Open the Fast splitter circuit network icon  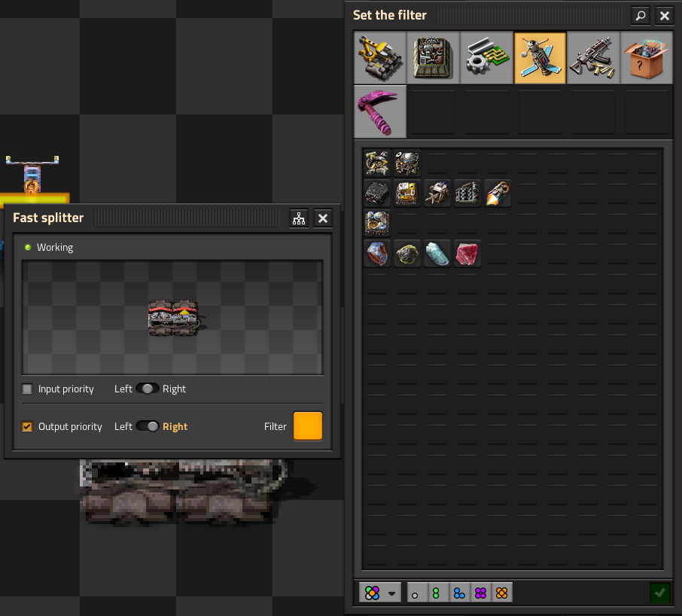(x=299, y=218)
